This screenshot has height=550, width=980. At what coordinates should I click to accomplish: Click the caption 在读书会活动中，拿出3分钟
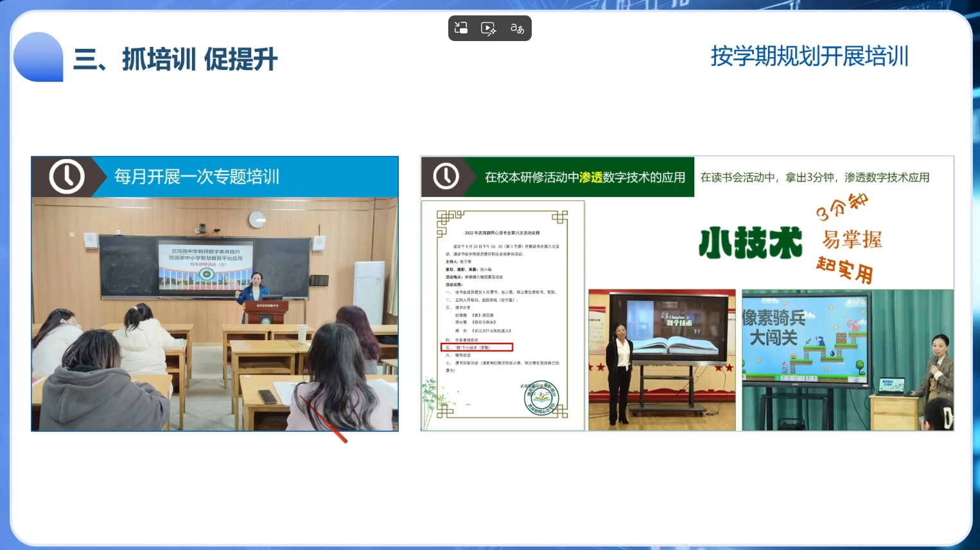click(814, 177)
